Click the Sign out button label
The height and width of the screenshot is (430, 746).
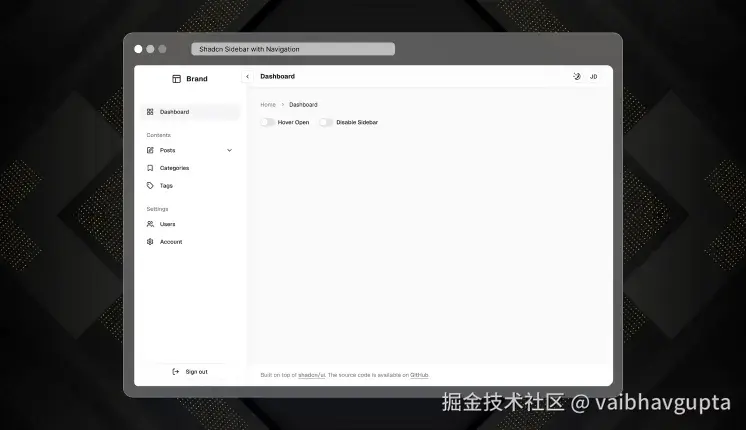click(196, 372)
